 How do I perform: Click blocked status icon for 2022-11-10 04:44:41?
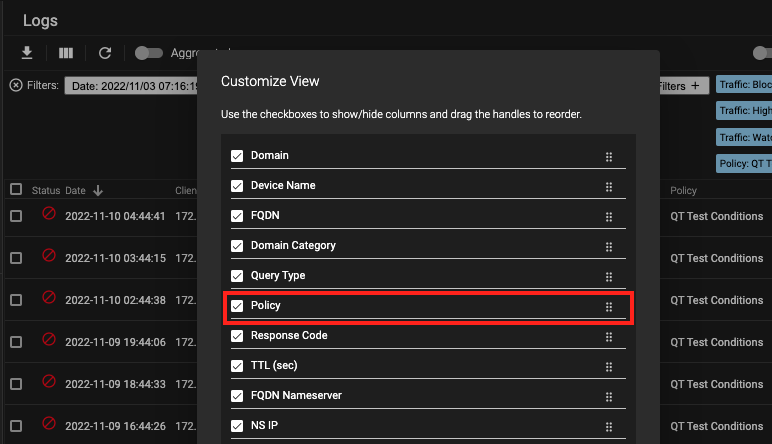(x=47, y=215)
